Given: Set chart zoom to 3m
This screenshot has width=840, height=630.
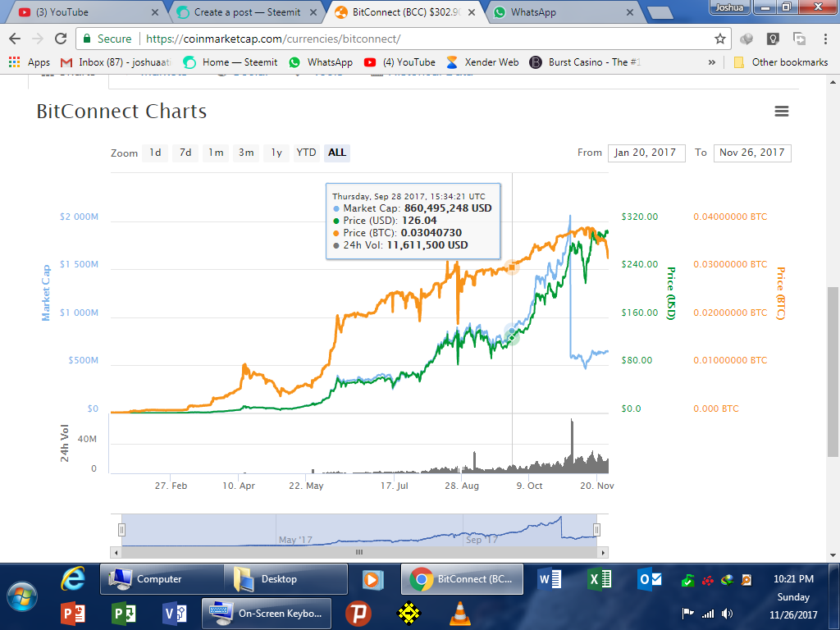Looking at the screenshot, I should pos(246,153).
